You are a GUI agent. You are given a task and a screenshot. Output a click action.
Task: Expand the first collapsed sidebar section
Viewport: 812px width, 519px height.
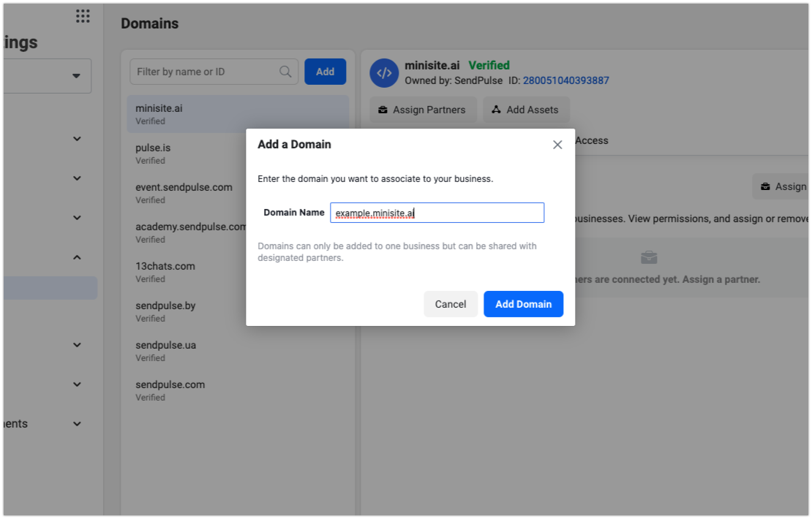pos(77,139)
